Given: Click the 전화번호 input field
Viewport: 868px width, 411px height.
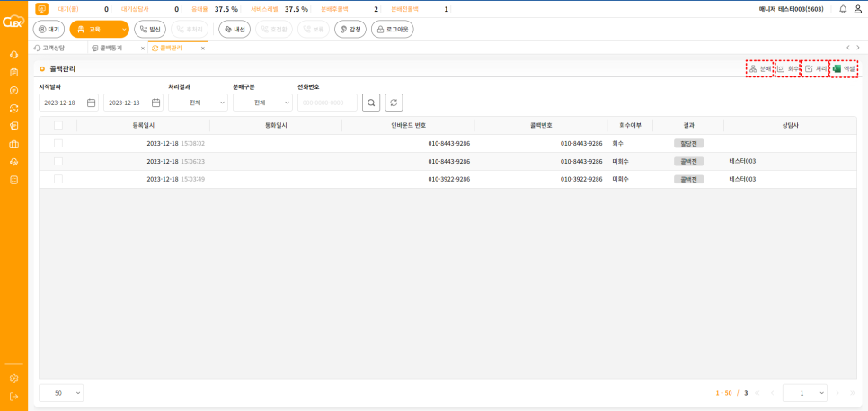Looking at the screenshot, I should (327, 103).
